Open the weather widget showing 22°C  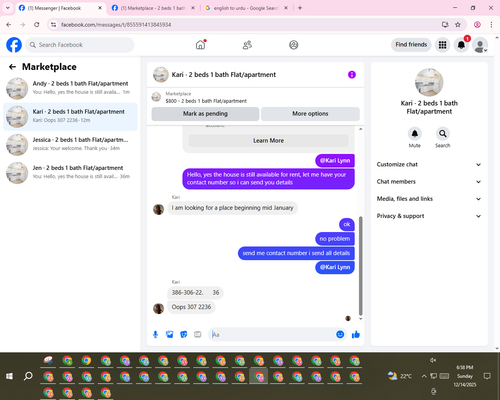[400, 376]
